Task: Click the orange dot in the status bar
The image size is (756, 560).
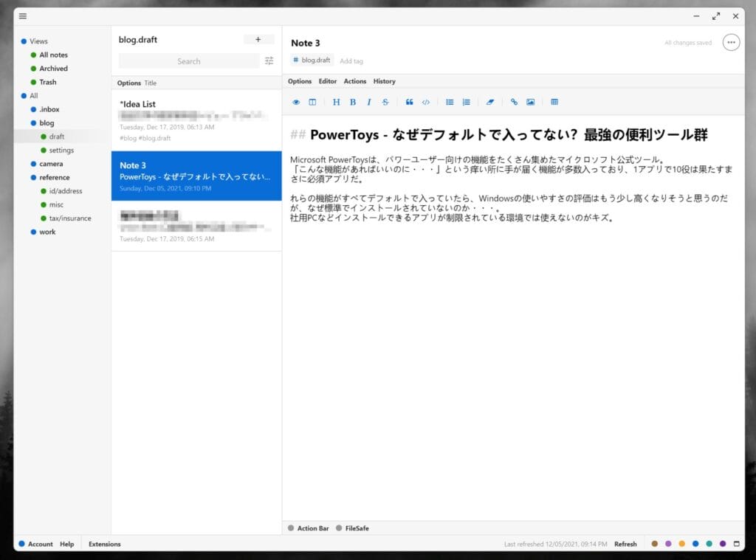Action: coord(681,544)
